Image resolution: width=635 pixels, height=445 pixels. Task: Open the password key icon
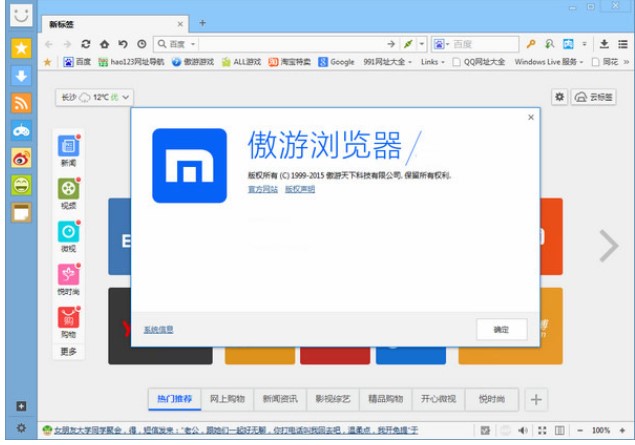pos(531,44)
